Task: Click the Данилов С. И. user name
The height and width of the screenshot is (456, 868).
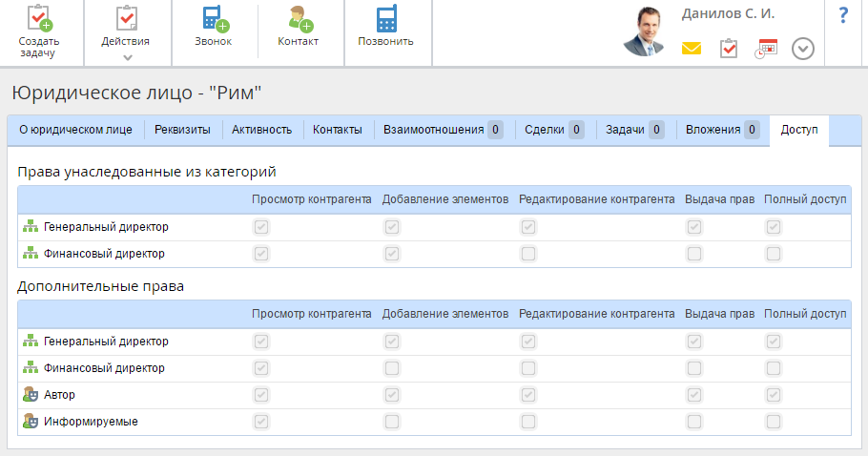Action: tap(728, 14)
